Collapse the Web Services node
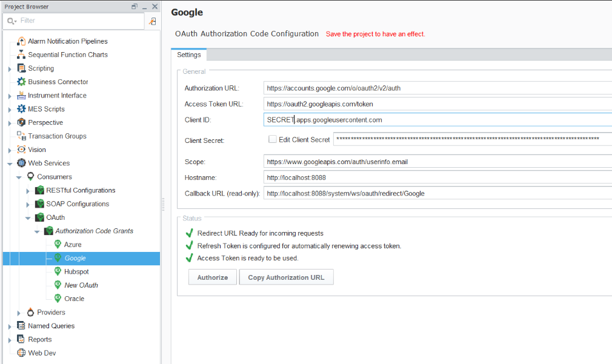Image resolution: width=612 pixels, height=364 pixels. tap(10, 164)
